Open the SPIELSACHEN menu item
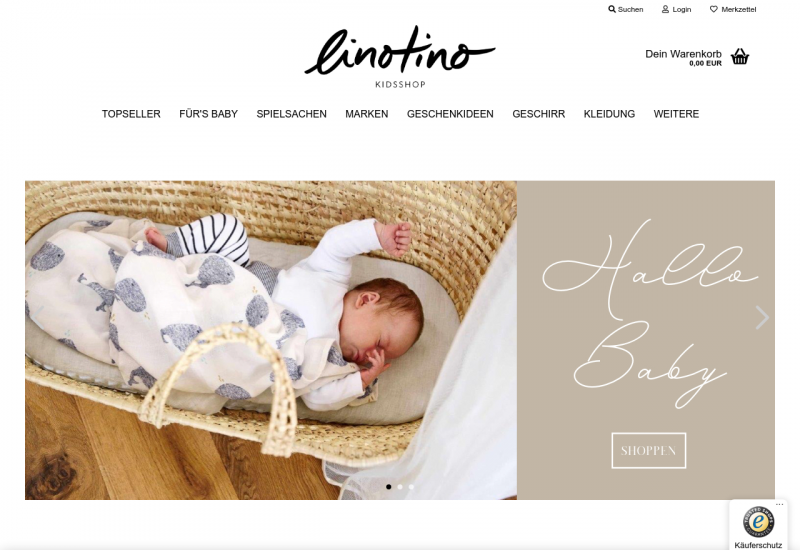The image size is (800, 550). [291, 114]
